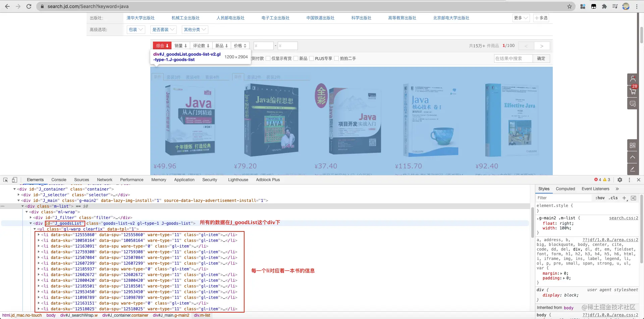Expand the li with data-sku 12555860
The height and width of the screenshot is (319, 644).
click(x=39, y=235)
